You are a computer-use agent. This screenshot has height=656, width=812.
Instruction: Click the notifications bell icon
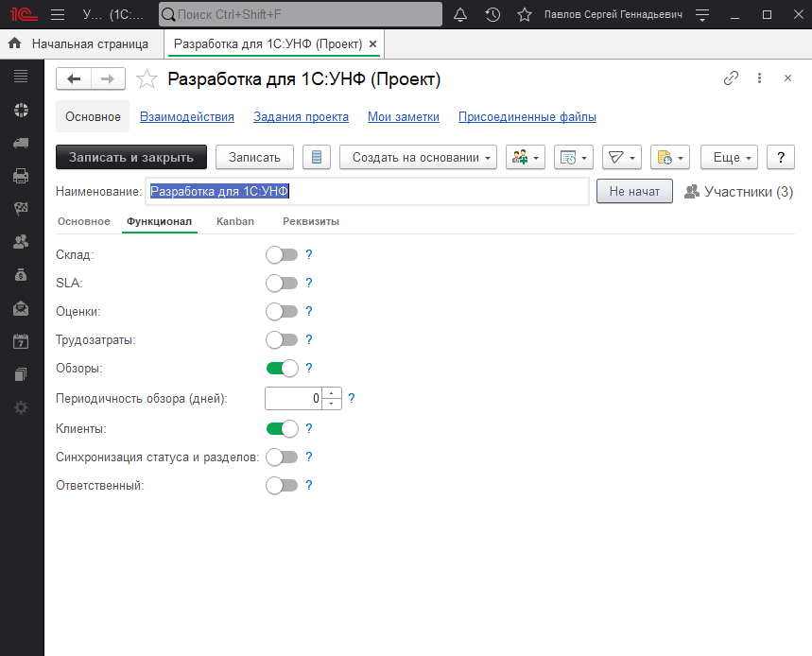(x=460, y=14)
